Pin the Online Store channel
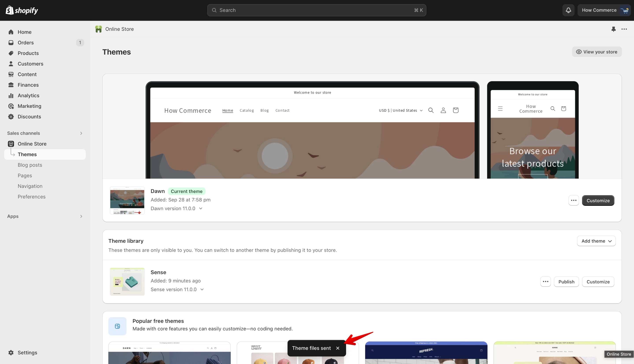This screenshot has height=364, width=634. 614,29
